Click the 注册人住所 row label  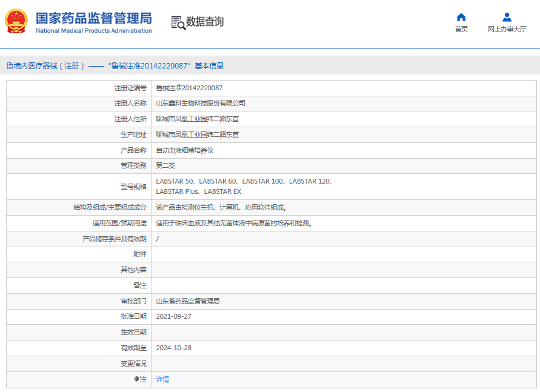tap(130, 119)
